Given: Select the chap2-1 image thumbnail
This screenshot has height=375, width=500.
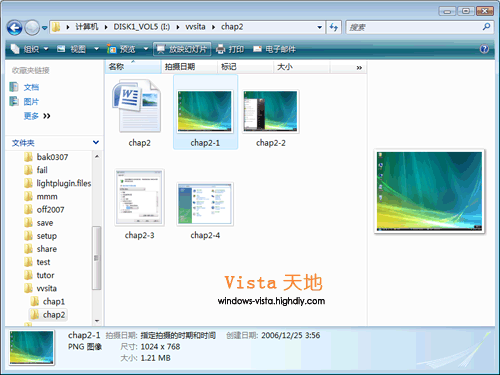Looking at the screenshot, I should tap(205, 113).
